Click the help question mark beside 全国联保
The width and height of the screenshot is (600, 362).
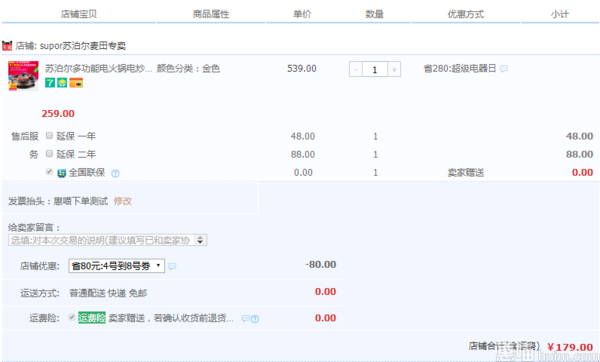pos(115,173)
